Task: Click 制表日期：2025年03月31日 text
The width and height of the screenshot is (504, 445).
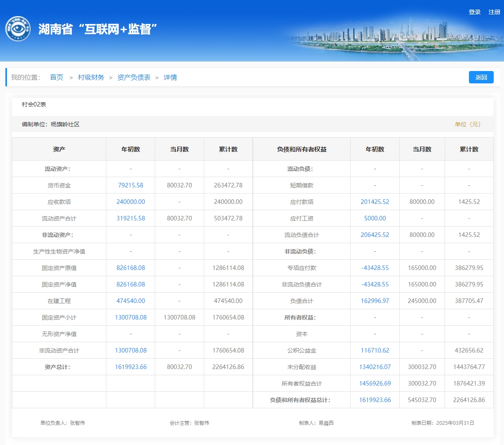Action: click(443, 423)
